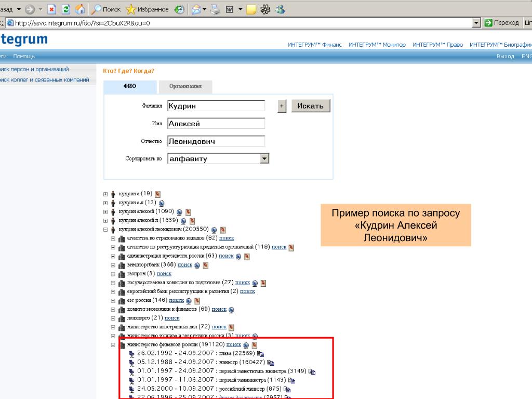
Task: Click person icon beside кудрин алексей леонидович
Action: tap(113, 230)
